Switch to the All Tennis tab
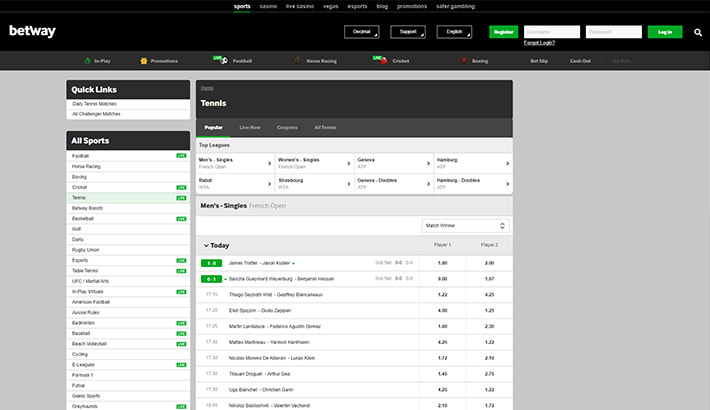The height and width of the screenshot is (410, 710). [x=326, y=128]
